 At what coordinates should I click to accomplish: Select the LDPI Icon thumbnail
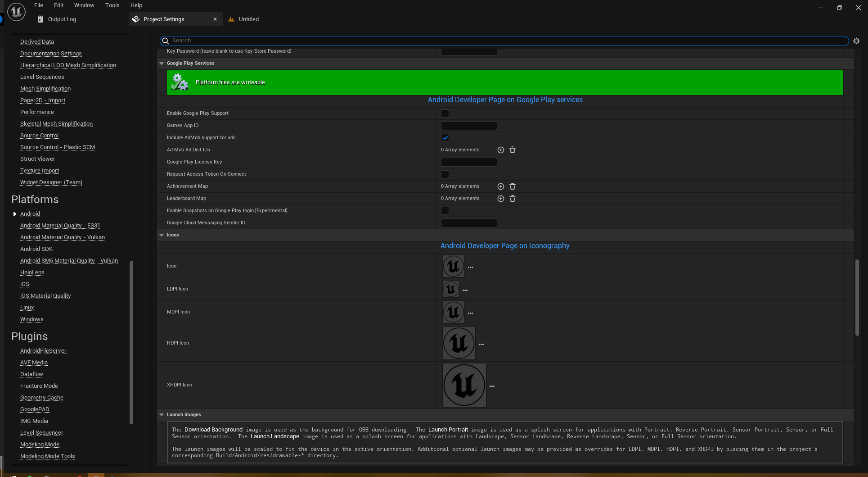tap(450, 289)
